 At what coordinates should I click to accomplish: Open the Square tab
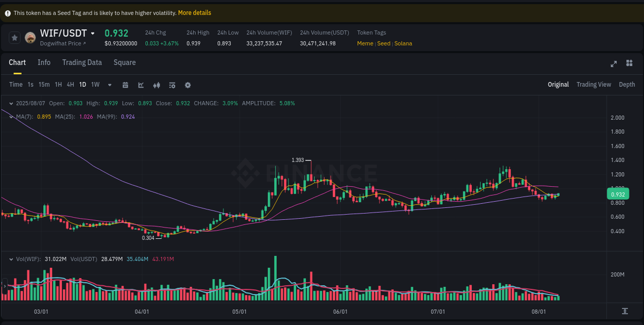[124, 62]
